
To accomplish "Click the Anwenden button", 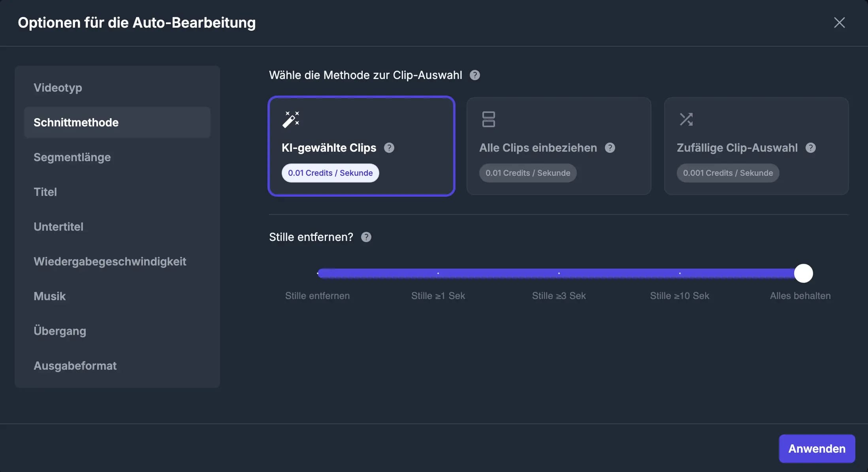I will [x=817, y=448].
